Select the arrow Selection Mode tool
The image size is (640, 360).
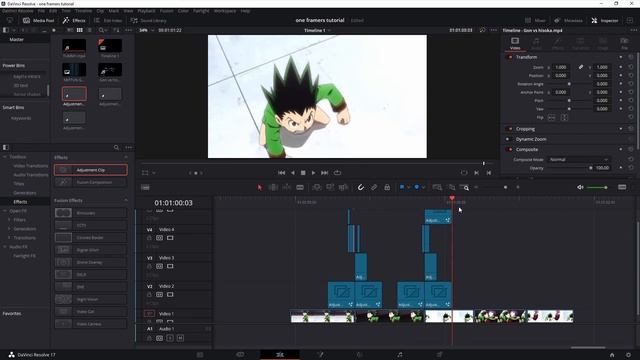(260, 187)
